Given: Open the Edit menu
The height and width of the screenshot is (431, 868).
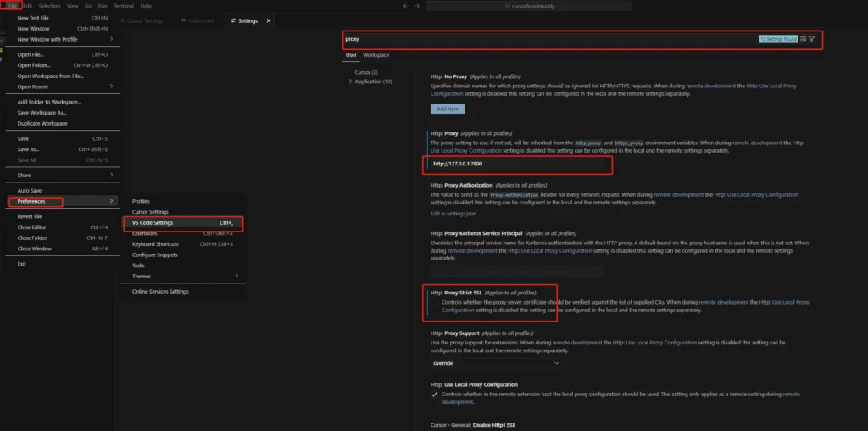Looking at the screenshot, I should pyautogui.click(x=28, y=6).
